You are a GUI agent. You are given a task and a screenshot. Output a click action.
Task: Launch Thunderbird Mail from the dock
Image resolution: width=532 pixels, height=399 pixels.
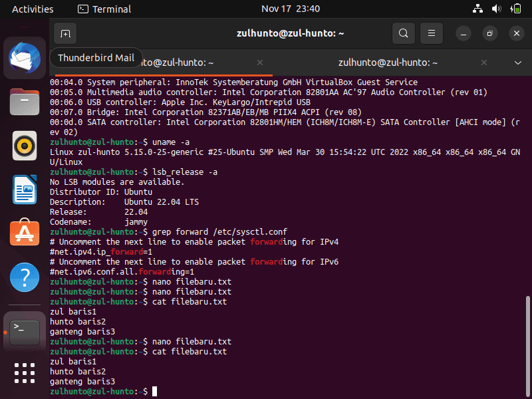pos(25,58)
